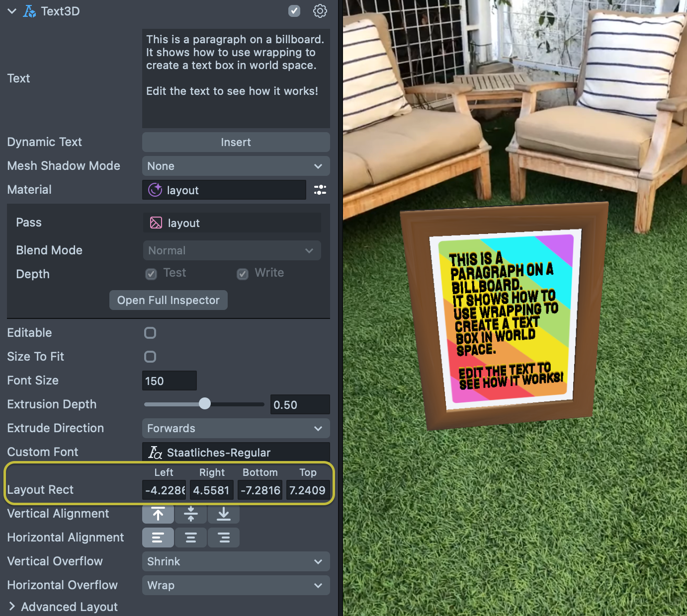The image size is (687, 616).
Task: Select right horizontal alignment
Action: click(224, 538)
